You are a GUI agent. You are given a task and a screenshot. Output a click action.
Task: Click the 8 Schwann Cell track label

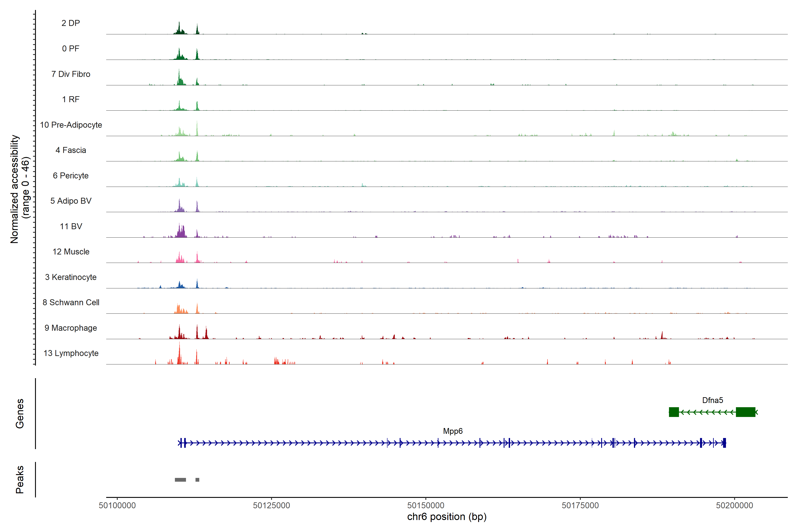[70, 302]
